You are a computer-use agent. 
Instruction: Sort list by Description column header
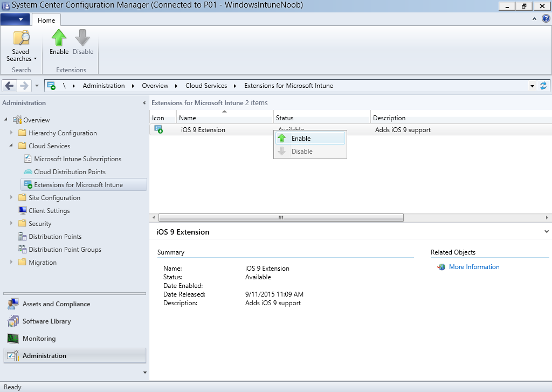[461, 118]
